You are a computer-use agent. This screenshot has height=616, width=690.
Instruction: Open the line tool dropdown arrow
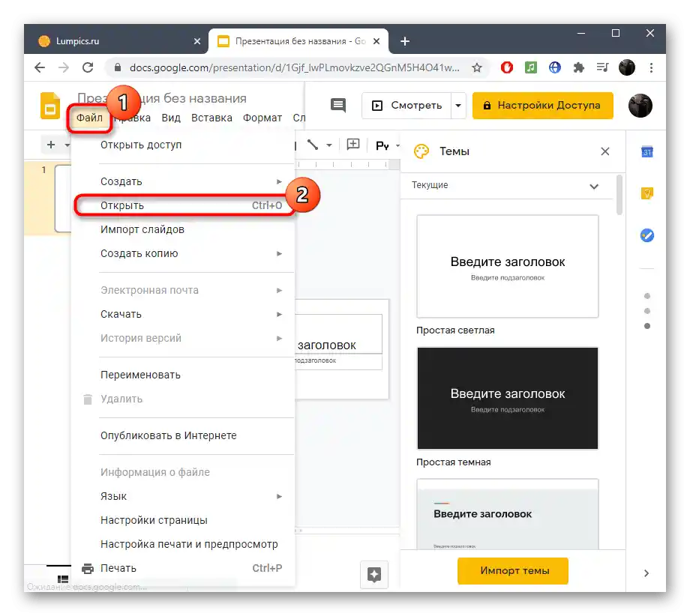tap(328, 145)
